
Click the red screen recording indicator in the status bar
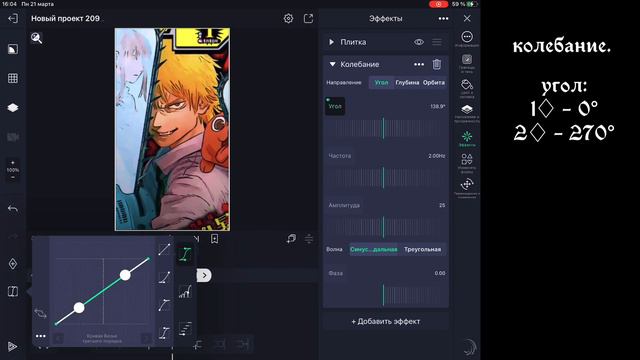(438, 4)
